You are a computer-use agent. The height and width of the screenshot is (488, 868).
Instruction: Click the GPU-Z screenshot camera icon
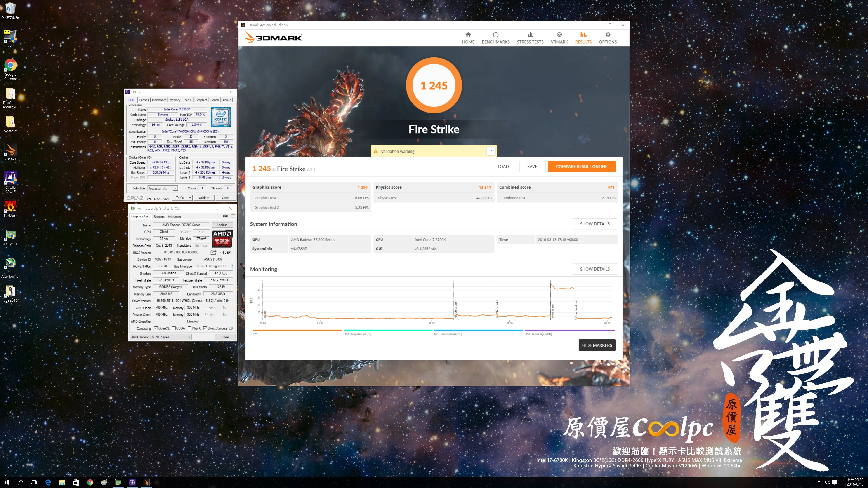225,216
